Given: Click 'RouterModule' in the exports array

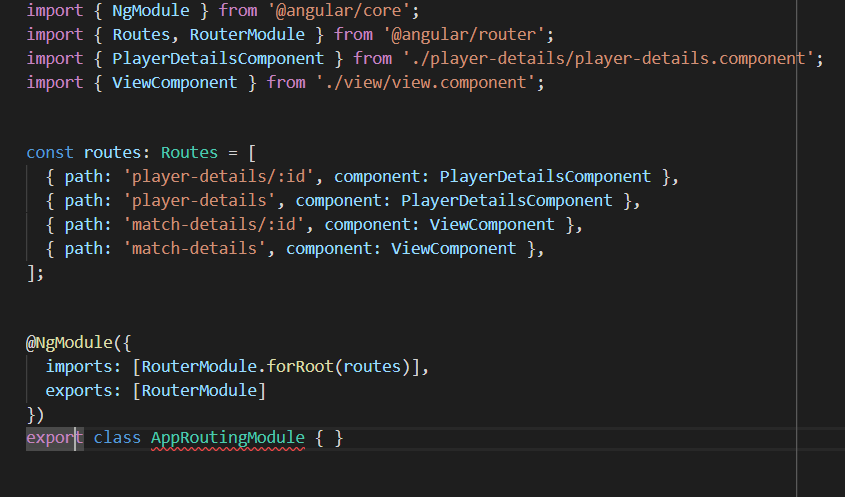Looking at the screenshot, I should pos(199,390).
